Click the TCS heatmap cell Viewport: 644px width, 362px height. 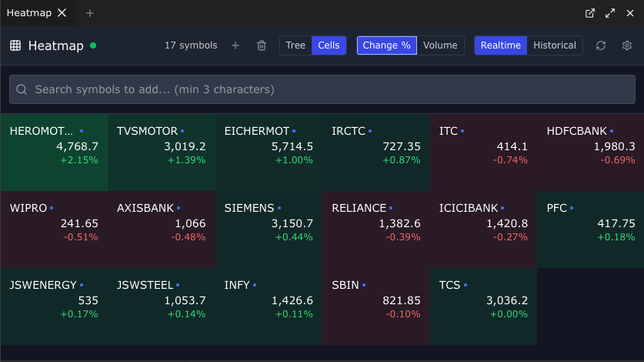click(483, 307)
